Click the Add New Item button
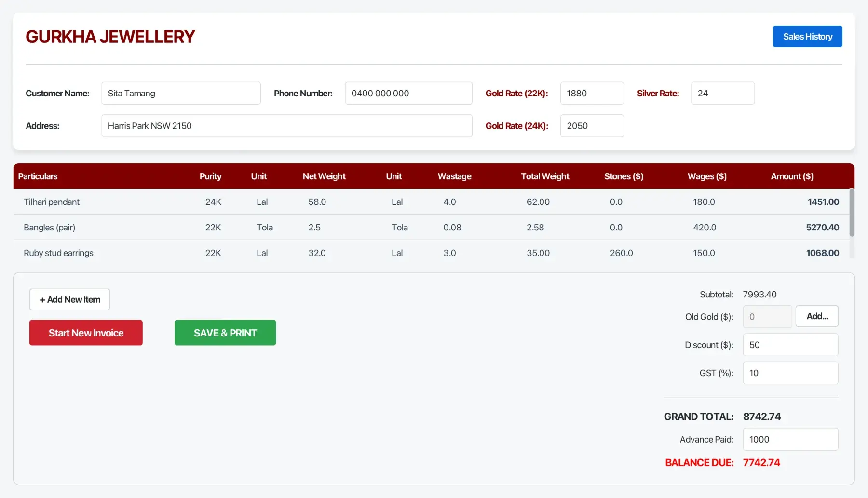 pos(69,299)
